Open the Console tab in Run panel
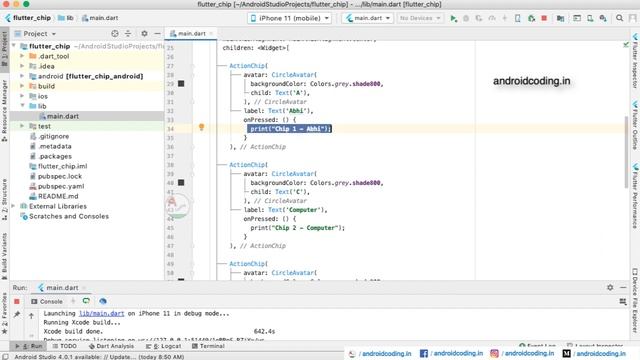Image resolution: width=640 pixels, height=360 pixels. pos(47,302)
